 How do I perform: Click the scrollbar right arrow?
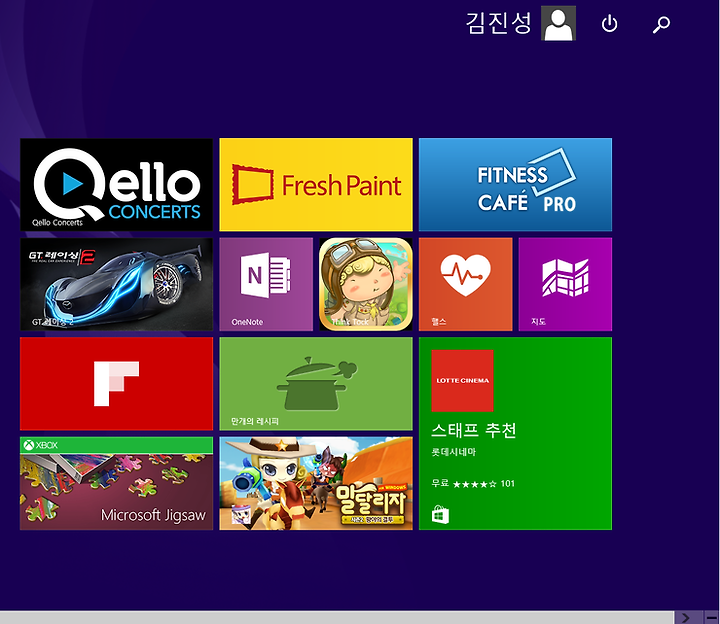686,618
